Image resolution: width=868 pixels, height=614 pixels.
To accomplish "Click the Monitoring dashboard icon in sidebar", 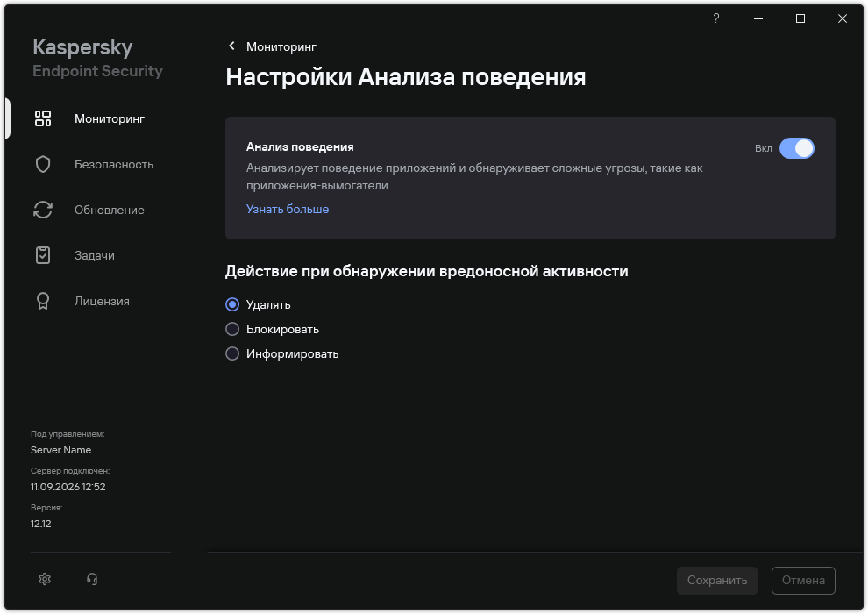I will (x=43, y=118).
